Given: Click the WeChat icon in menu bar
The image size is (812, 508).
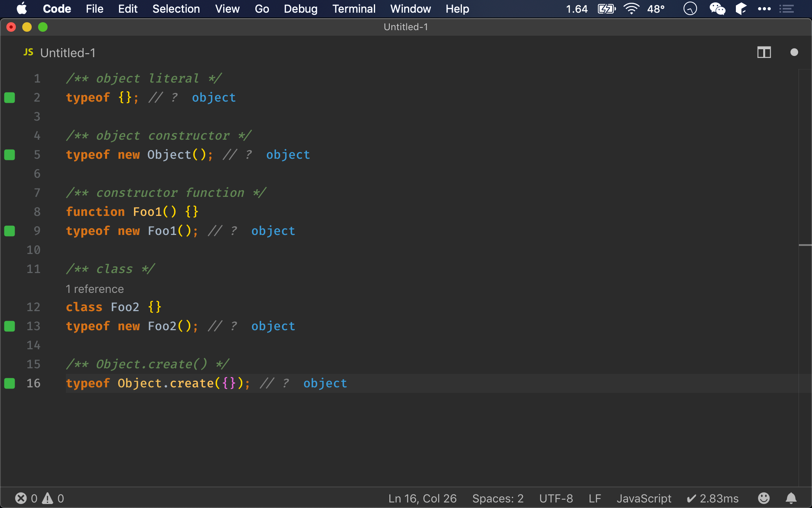Looking at the screenshot, I should [717, 9].
